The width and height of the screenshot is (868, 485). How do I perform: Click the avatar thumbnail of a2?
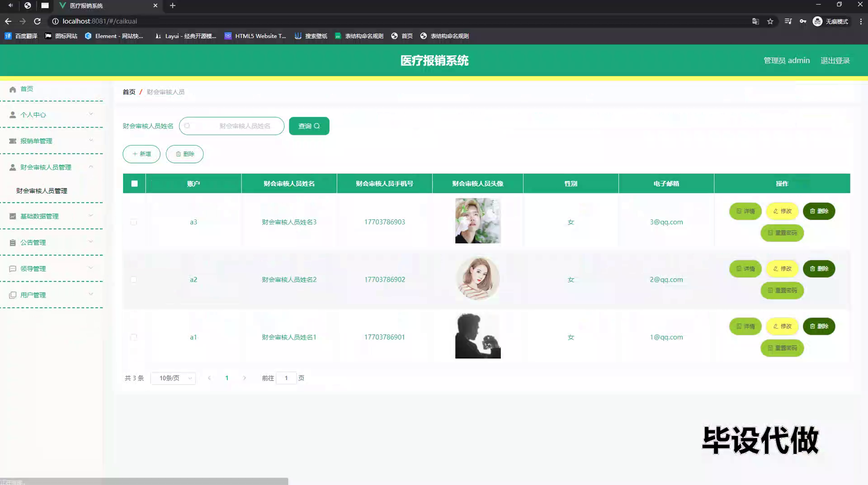(x=478, y=278)
